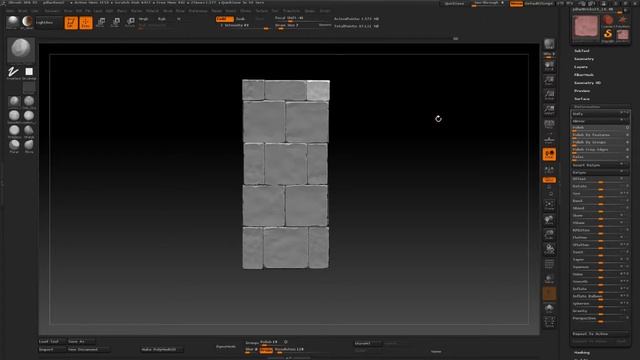Expand the Layers sub-palette
The image size is (640, 360).
[x=581, y=67]
